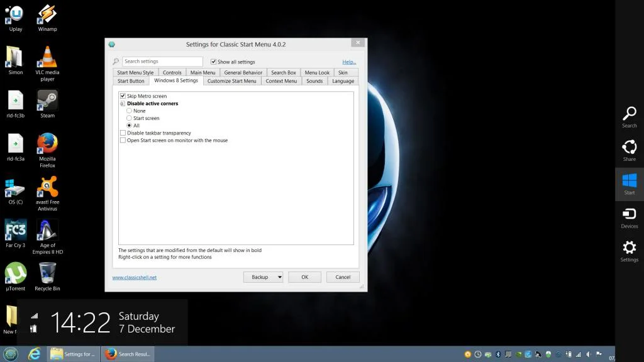Image resolution: width=644 pixels, height=362 pixels.
Task: Switch to the Customize Start Menu tab
Action: click(x=231, y=81)
